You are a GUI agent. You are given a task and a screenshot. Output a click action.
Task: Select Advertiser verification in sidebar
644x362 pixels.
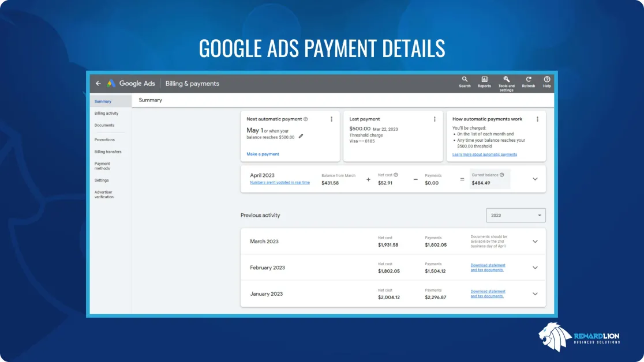[104, 194]
